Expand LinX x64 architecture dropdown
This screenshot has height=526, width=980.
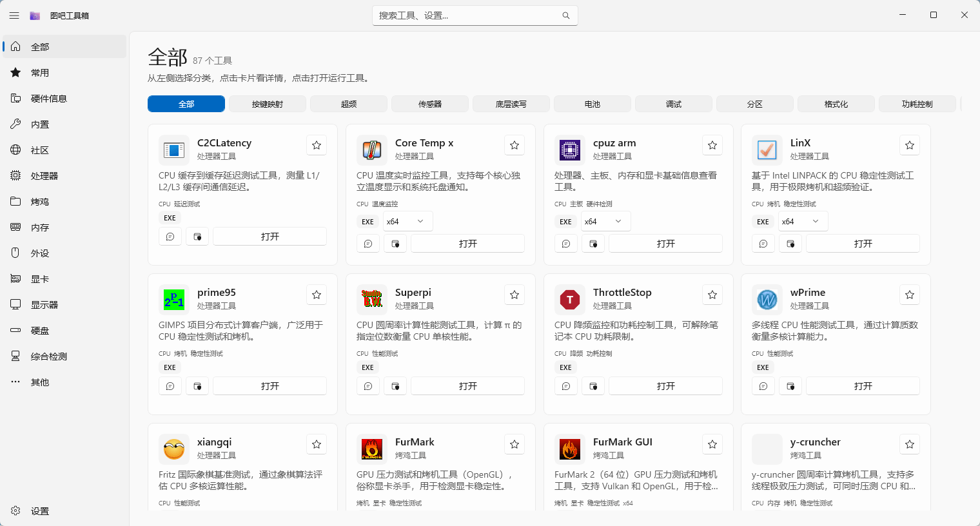click(x=803, y=221)
